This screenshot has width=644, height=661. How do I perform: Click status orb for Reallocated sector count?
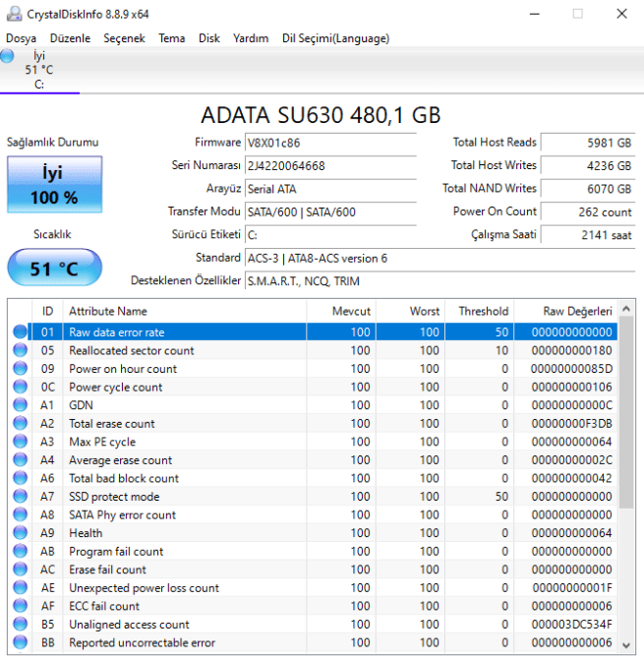[x=20, y=350]
